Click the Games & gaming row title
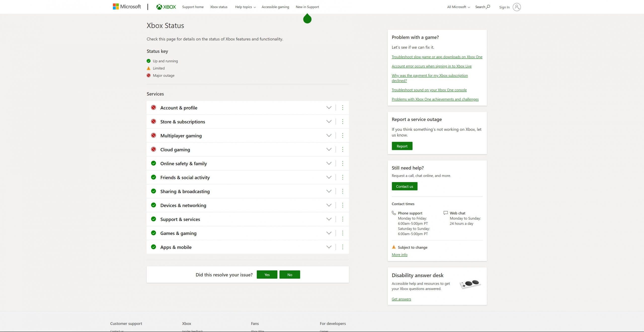 click(178, 233)
